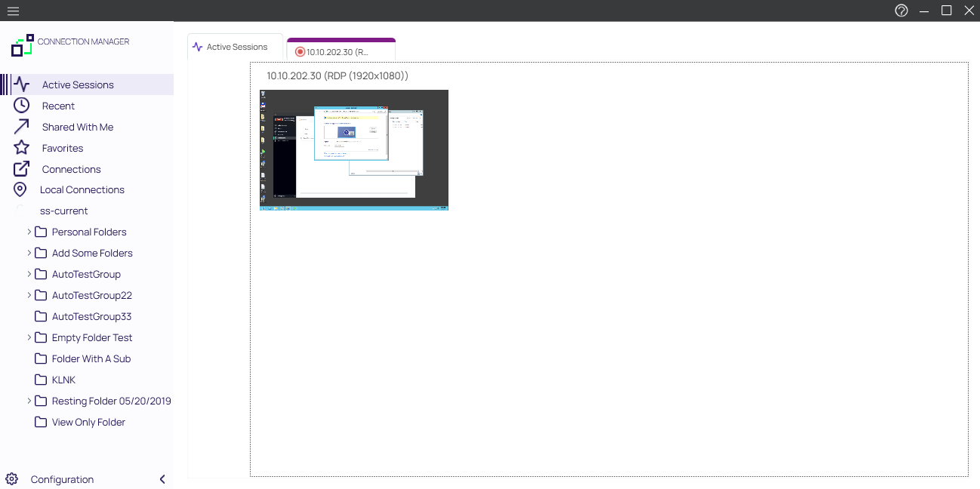Click the Local Connections pin icon

pos(20,190)
